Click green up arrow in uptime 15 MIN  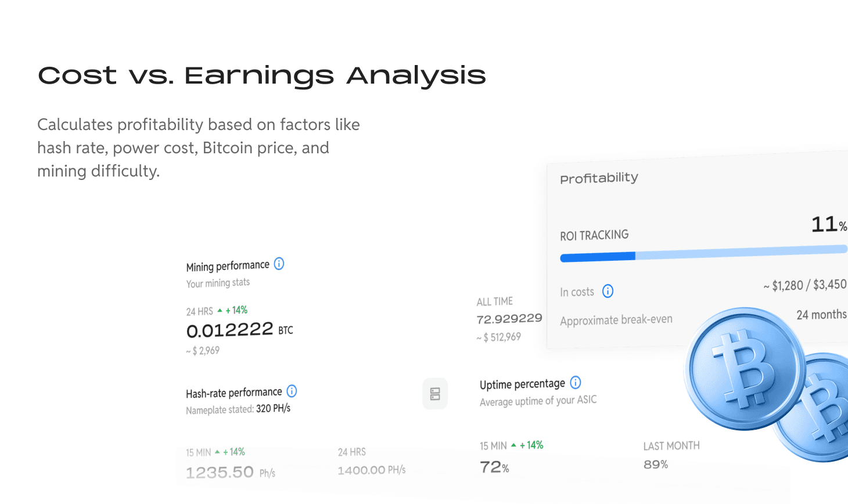pos(513,445)
